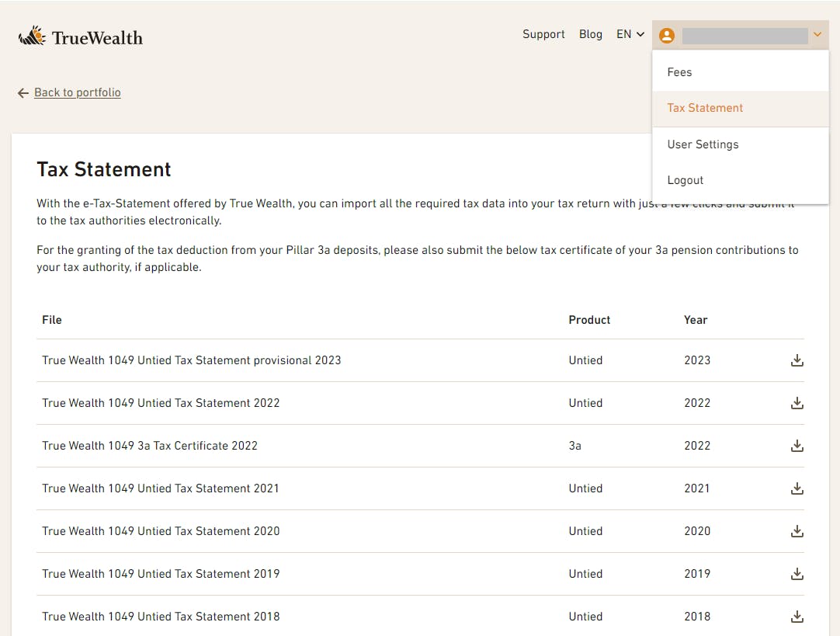Visit the Blog link
This screenshot has width=840, height=636.
point(590,34)
